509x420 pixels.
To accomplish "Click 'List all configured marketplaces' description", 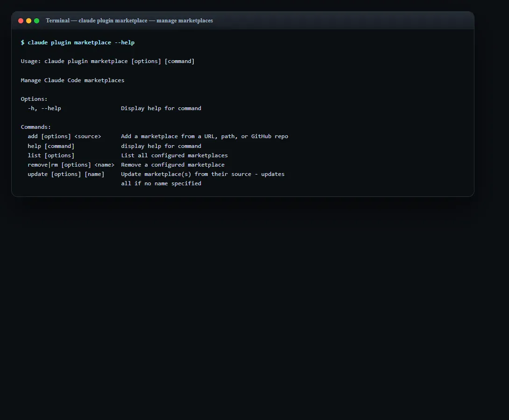I will (174, 155).
